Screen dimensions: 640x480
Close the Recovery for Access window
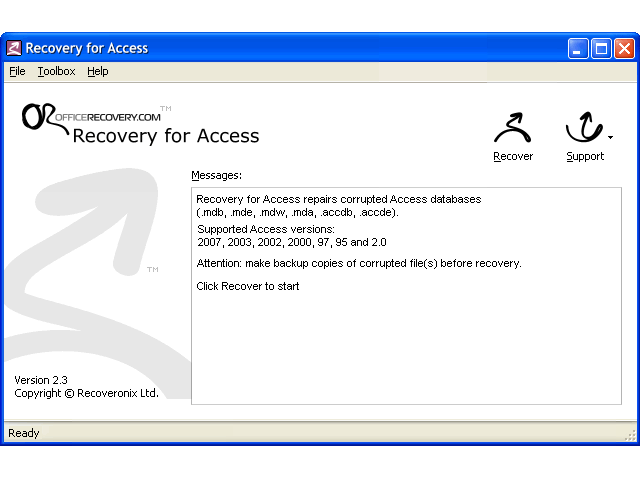click(x=624, y=49)
